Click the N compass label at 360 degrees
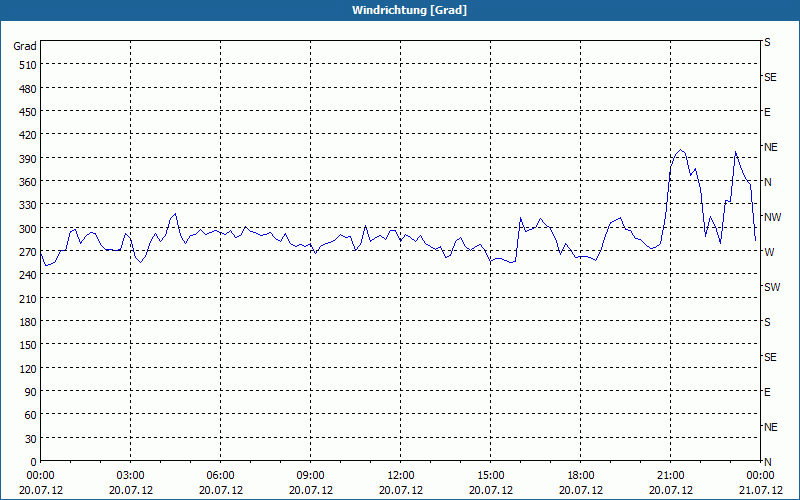The height and width of the screenshot is (500, 800). coord(767,182)
